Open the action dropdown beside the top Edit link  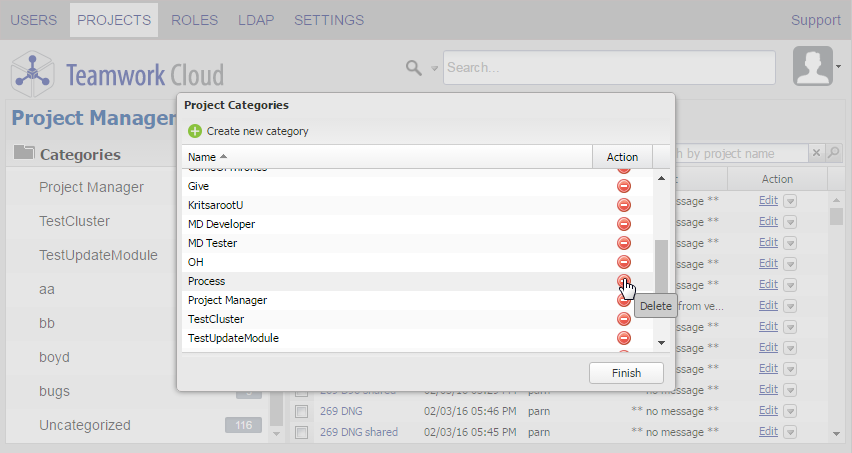(790, 200)
